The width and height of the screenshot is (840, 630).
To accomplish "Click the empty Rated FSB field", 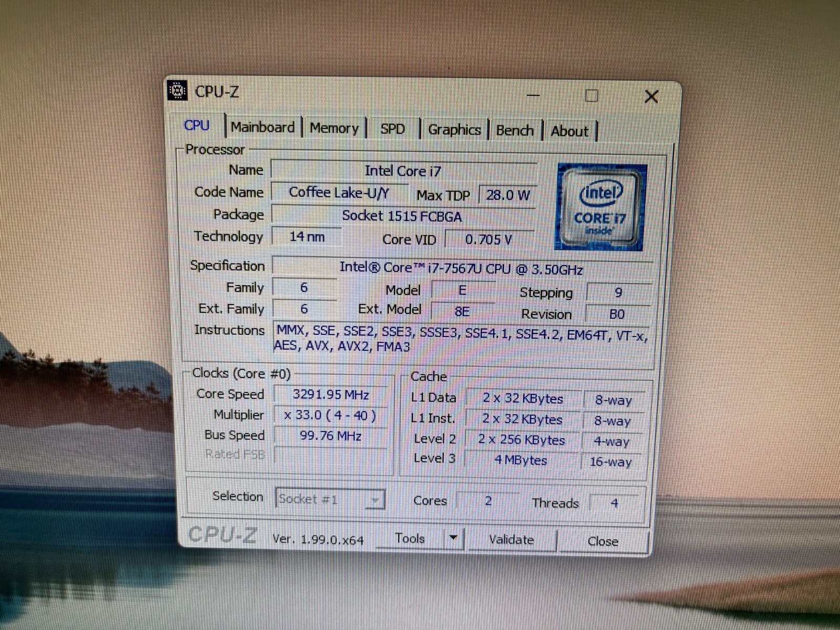I will (x=331, y=455).
